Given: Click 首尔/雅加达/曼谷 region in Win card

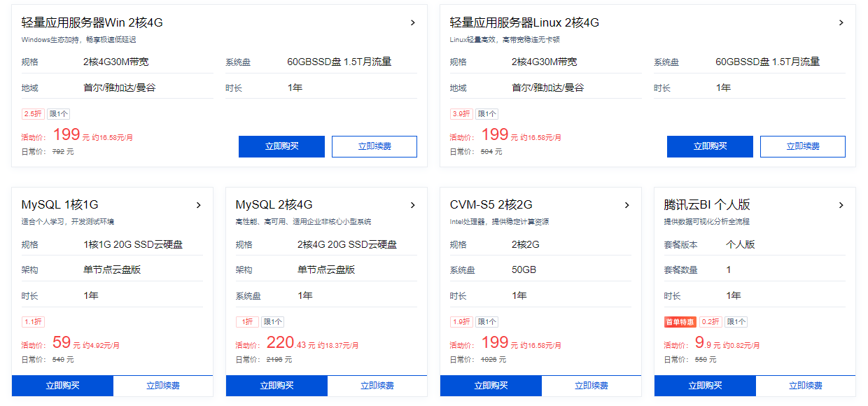Looking at the screenshot, I should pyautogui.click(x=120, y=87).
